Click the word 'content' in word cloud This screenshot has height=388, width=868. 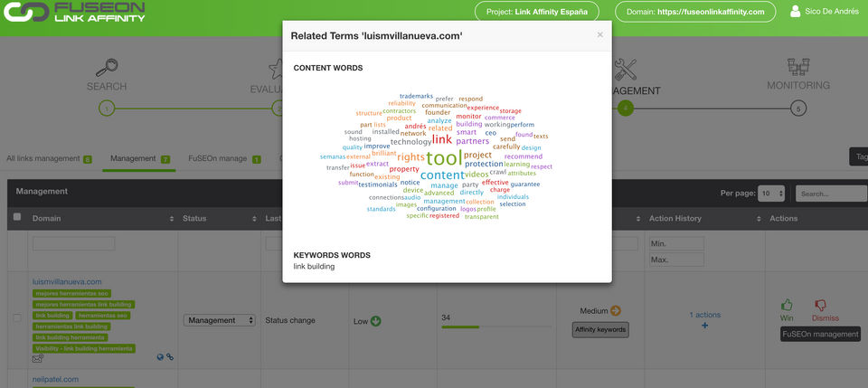click(442, 175)
